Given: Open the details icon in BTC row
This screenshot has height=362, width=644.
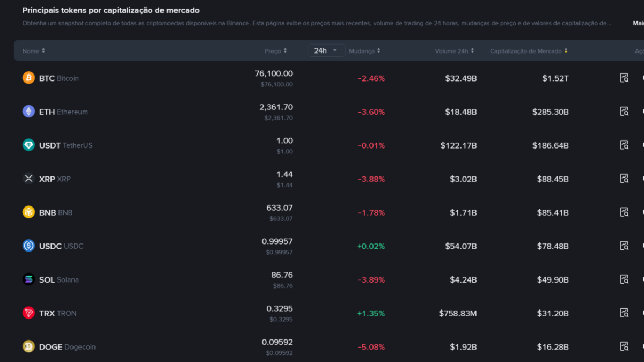Looking at the screenshot, I should (x=624, y=78).
